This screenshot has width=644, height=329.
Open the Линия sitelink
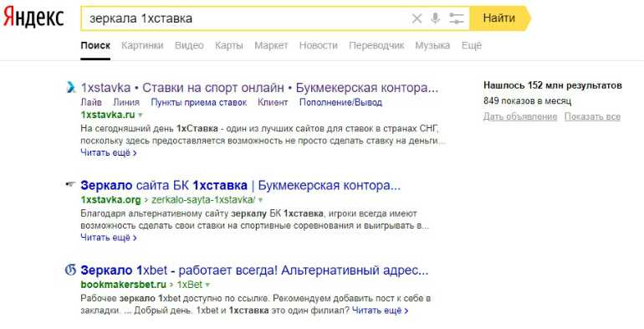[x=126, y=102]
